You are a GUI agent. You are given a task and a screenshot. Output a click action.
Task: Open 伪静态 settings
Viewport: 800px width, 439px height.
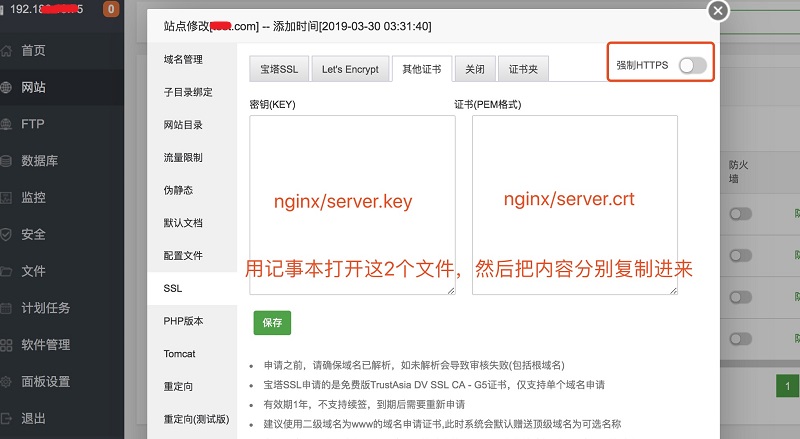(x=192, y=190)
